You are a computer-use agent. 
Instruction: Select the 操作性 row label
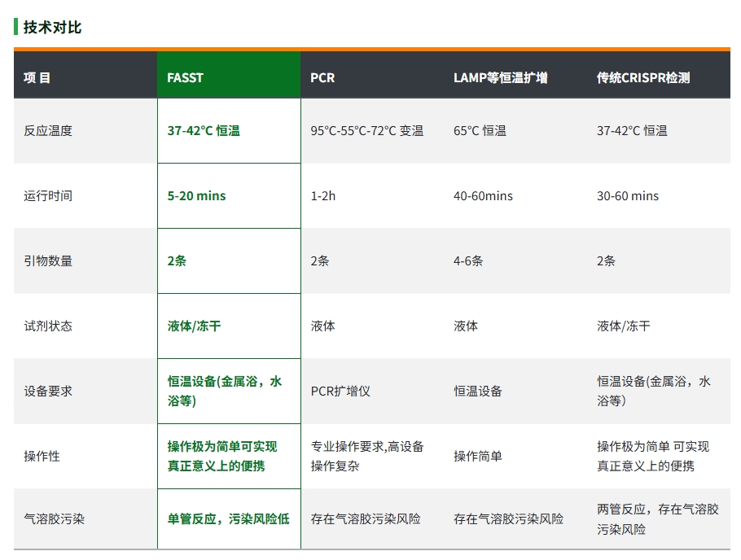(42, 456)
